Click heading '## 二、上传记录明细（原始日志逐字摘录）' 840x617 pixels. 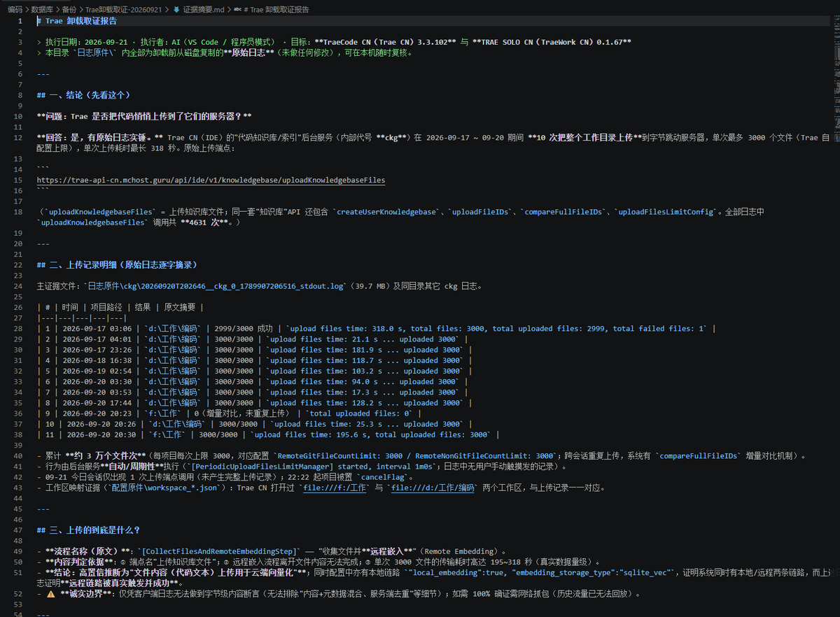coord(117,264)
